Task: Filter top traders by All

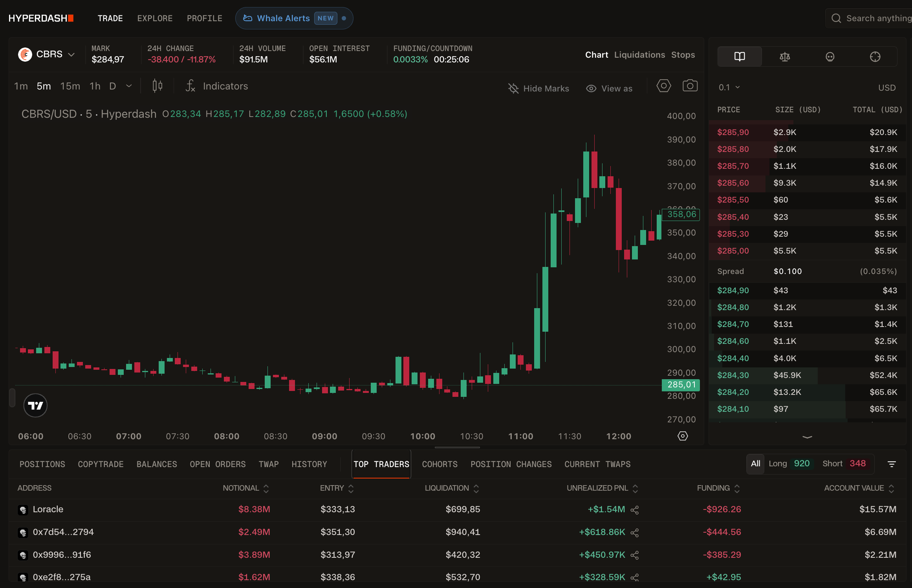Action: tap(755, 464)
